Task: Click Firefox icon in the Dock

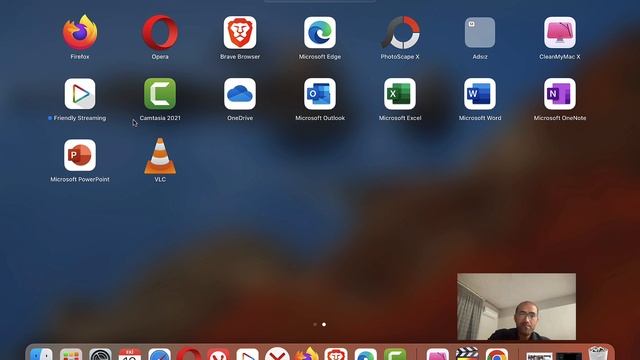Action: 307,354
